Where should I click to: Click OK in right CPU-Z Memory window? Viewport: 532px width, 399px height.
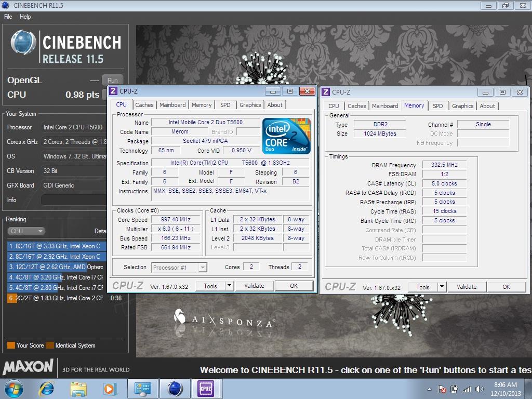click(506, 287)
